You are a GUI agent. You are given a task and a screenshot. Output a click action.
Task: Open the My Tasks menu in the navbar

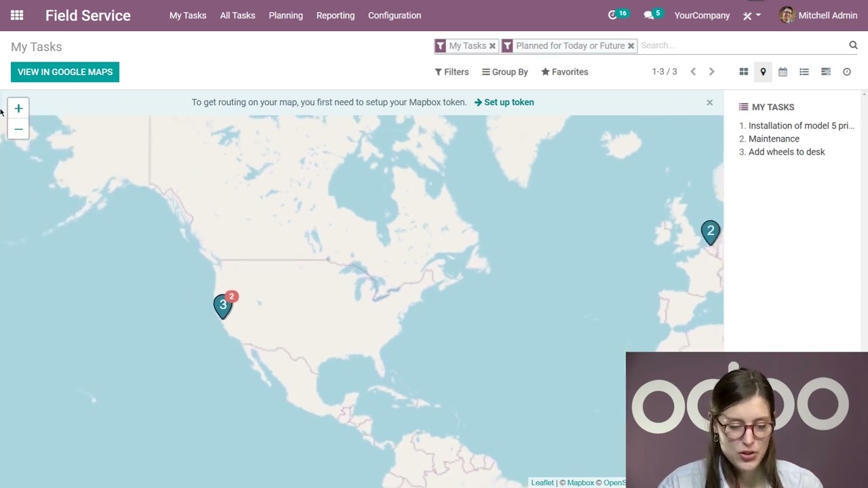tap(188, 16)
